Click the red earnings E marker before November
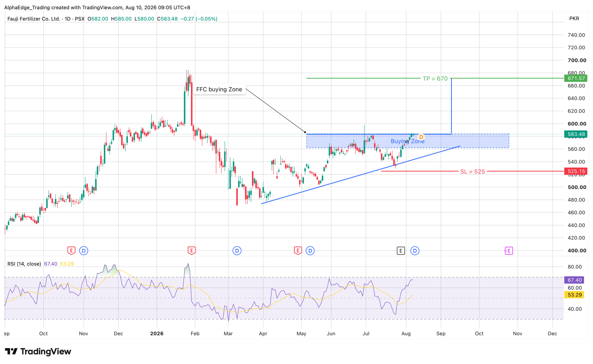This screenshot has width=593, height=364. 71,250
